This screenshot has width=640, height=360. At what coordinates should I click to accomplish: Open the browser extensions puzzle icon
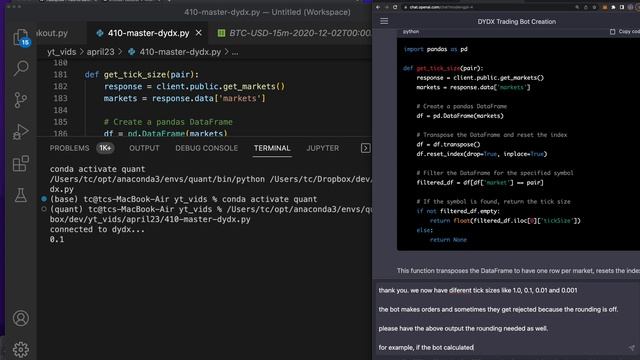pos(613,7)
